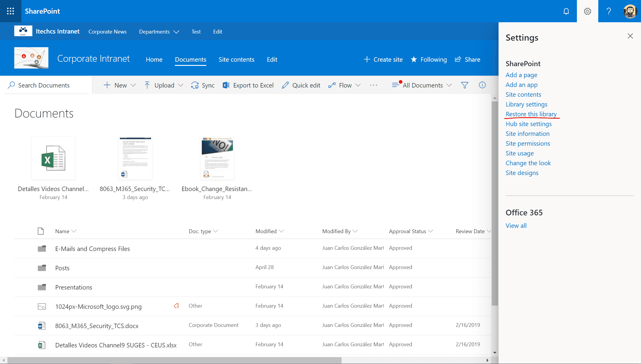Click Export to Excel
The width and height of the screenshot is (641, 364).
[x=248, y=85]
